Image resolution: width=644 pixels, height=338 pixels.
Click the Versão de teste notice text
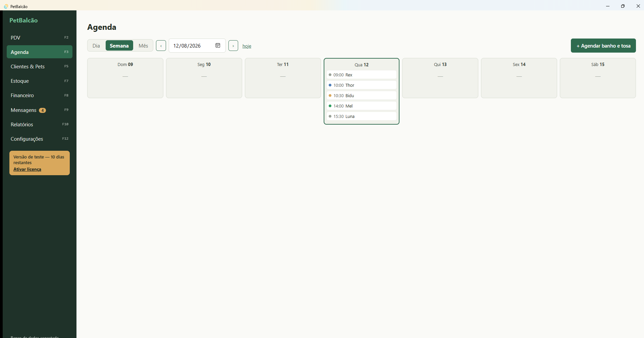point(39,159)
